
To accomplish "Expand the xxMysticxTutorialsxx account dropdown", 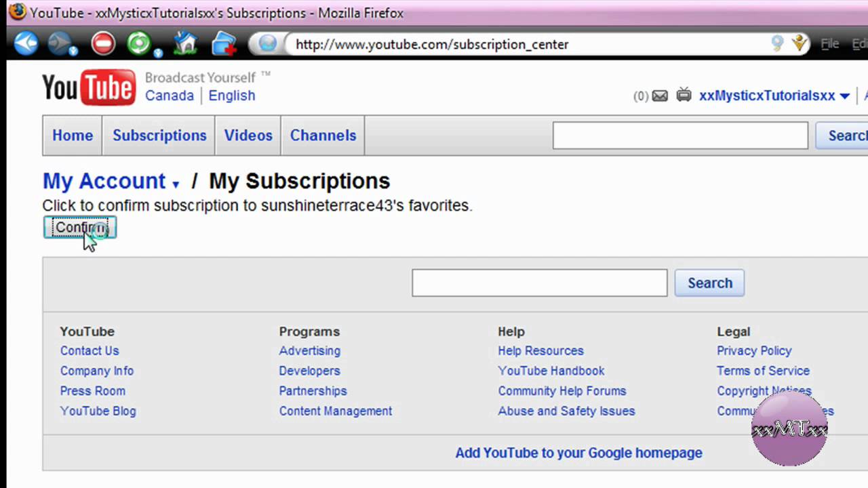I will point(844,96).
